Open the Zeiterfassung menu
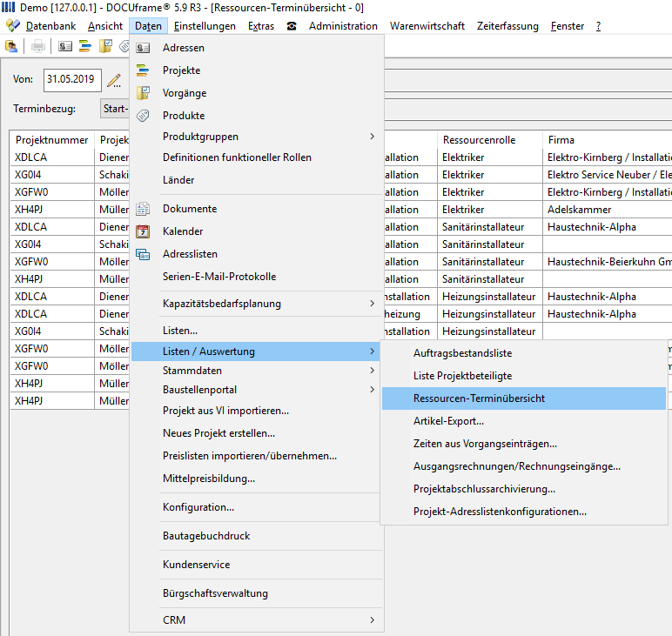672x636 pixels. 507,26
